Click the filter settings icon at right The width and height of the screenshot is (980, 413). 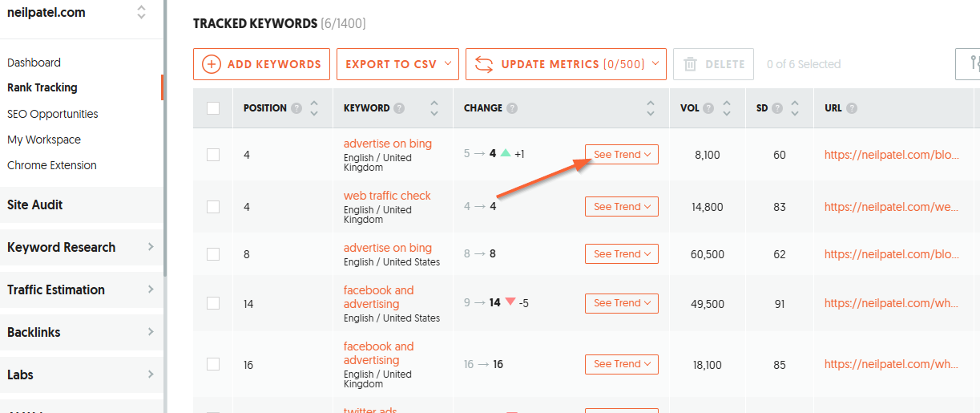point(972,64)
